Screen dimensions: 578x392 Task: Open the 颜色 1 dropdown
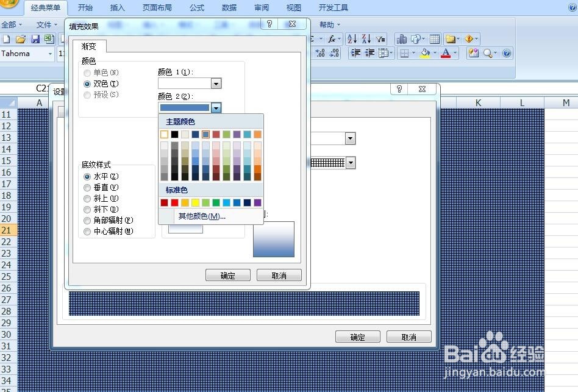tap(216, 83)
